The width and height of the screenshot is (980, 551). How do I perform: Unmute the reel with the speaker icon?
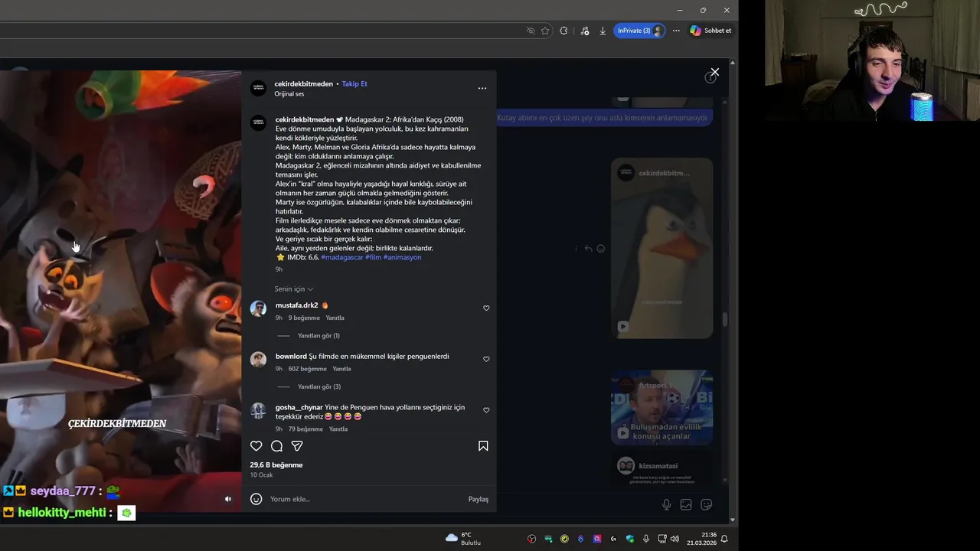pos(227,499)
